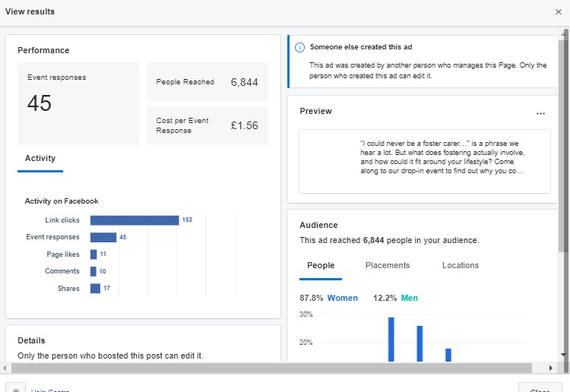Screen dimensions: 570x392
Task: Click the horizontal scrollbar right arrow
Action: 551,368
